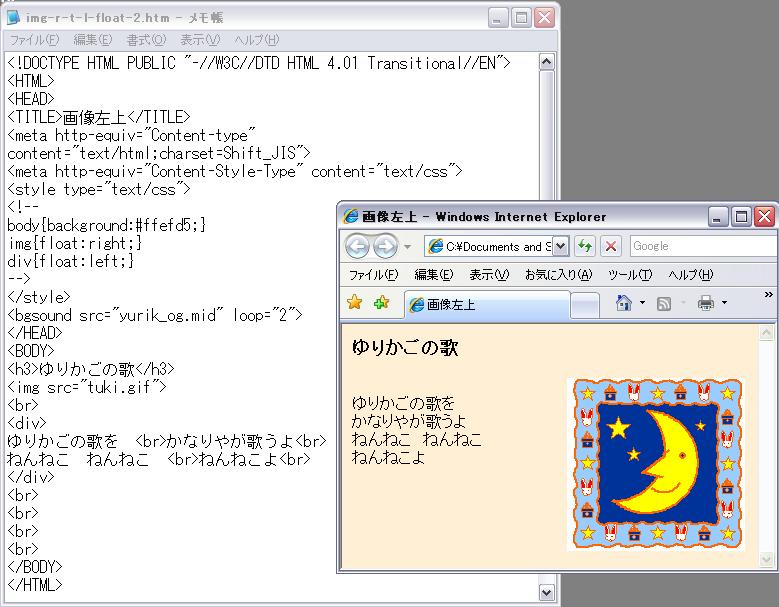779x607 pixels.
Task: Click the Add to Favorites star-plus icon
Action: 381,302
